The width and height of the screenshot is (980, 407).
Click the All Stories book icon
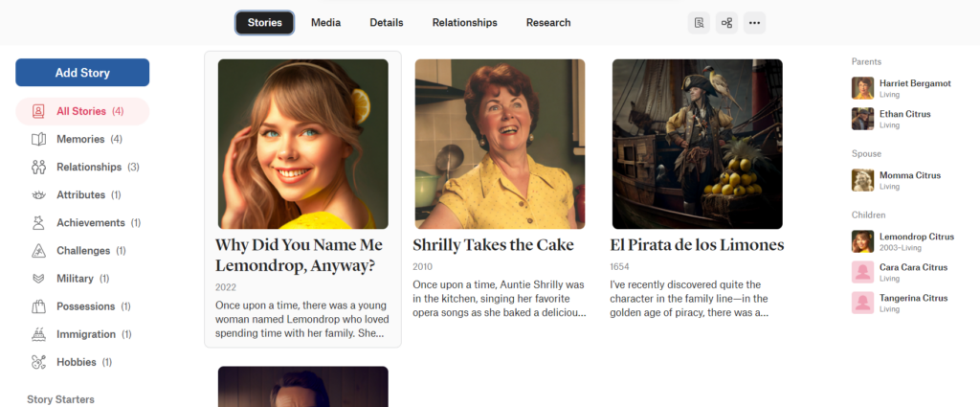pyautogui.click(x=38, y=111)
